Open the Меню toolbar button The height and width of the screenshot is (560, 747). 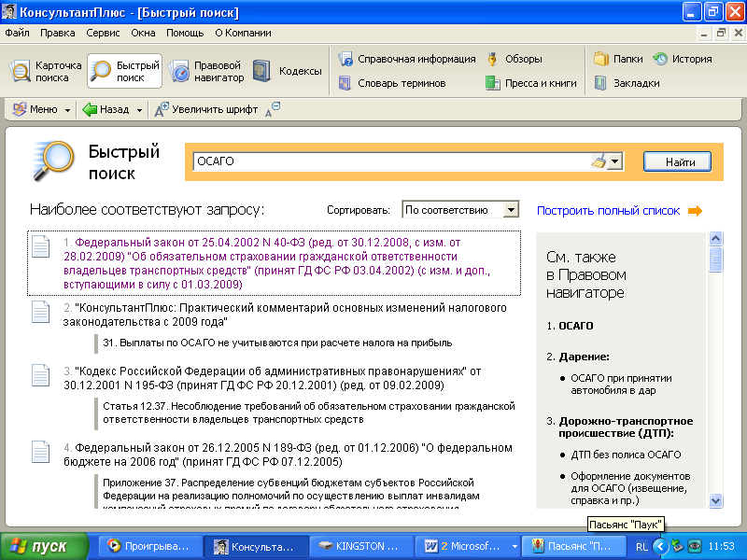[35, 109]
